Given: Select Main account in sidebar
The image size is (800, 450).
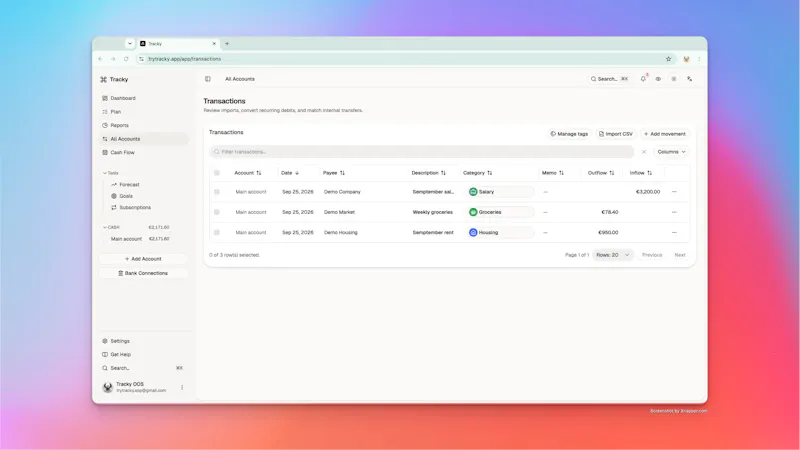Looking at the screenshot, I should coord(140,239).
